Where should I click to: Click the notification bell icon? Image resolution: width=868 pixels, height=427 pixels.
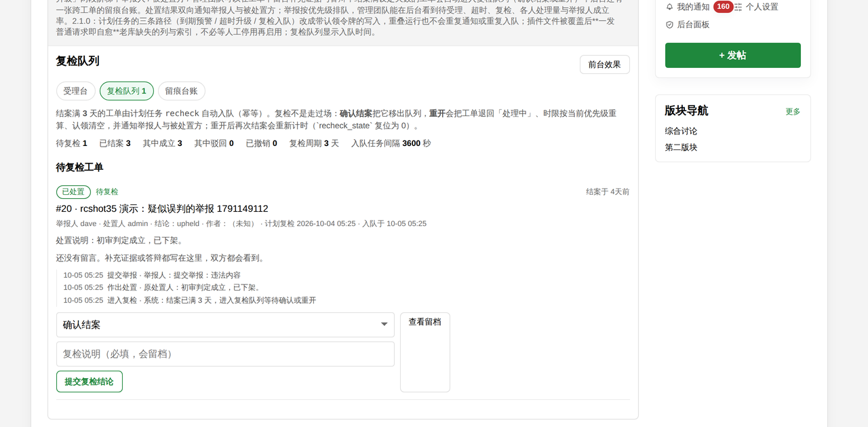pyautogui.click(x=670, y=7)
